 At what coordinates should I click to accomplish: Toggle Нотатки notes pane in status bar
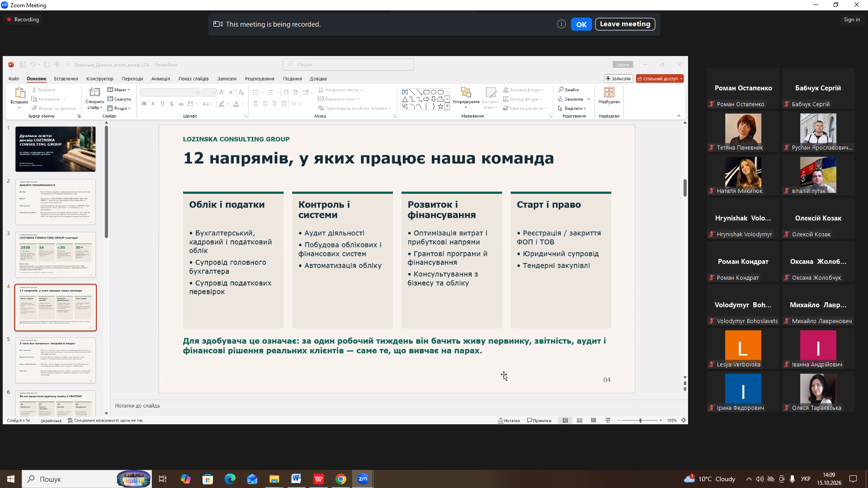509,420
